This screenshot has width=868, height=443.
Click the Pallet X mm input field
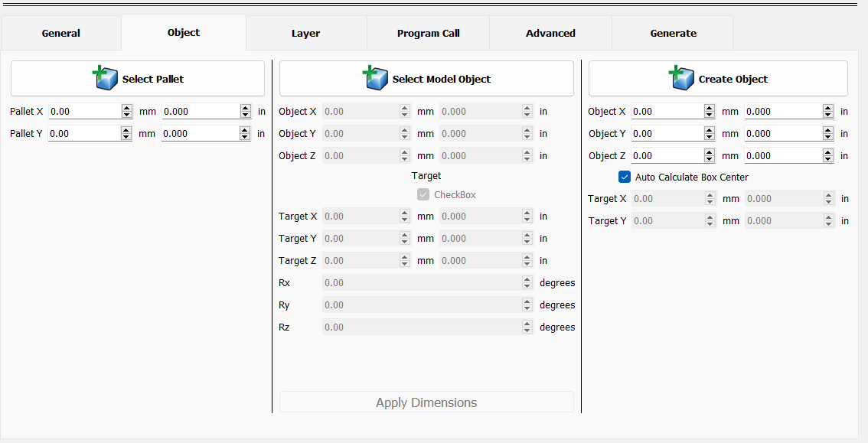(x=84, y=112)
